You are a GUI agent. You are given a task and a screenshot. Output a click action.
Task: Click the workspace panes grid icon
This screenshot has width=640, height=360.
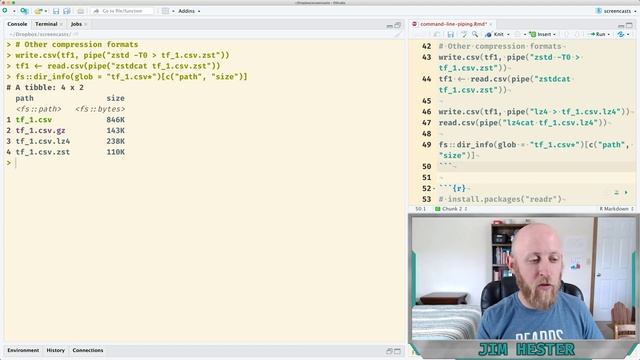[x=165, y=11]
